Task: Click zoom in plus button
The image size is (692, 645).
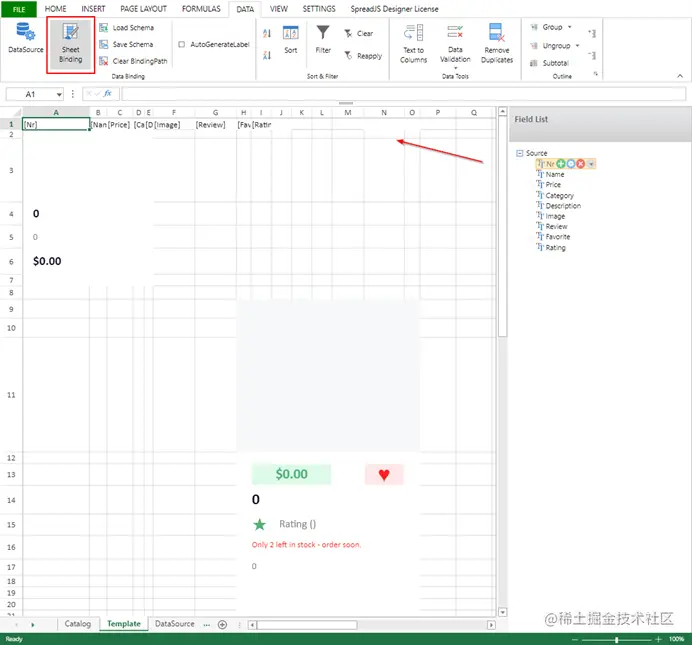Action: click(x=658, y=639)
